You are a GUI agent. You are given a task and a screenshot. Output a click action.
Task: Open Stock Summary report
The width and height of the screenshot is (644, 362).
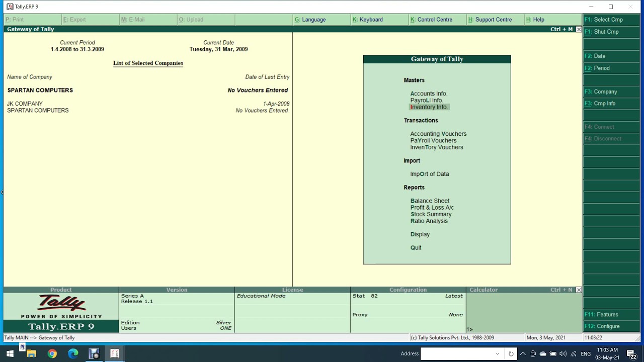point(431,214)
